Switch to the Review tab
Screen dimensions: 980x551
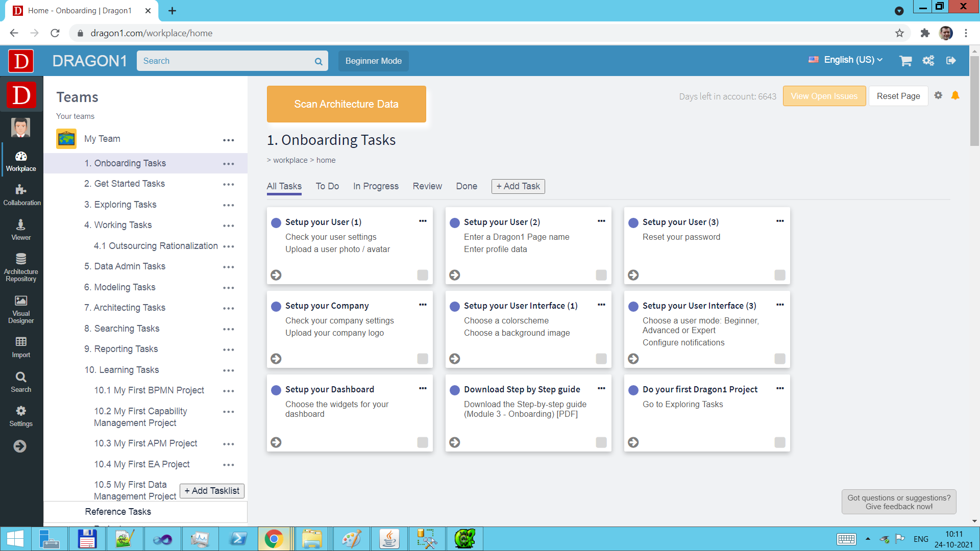427,186
